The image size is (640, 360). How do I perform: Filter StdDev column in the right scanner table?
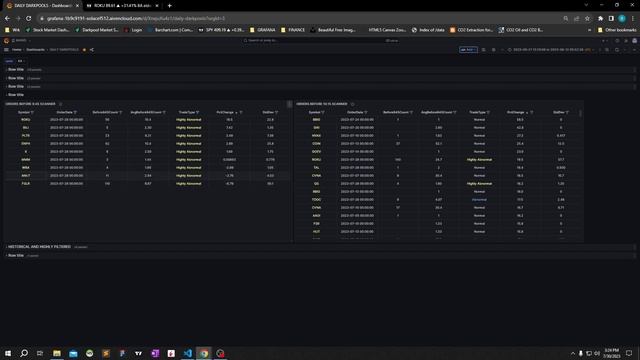567,112
